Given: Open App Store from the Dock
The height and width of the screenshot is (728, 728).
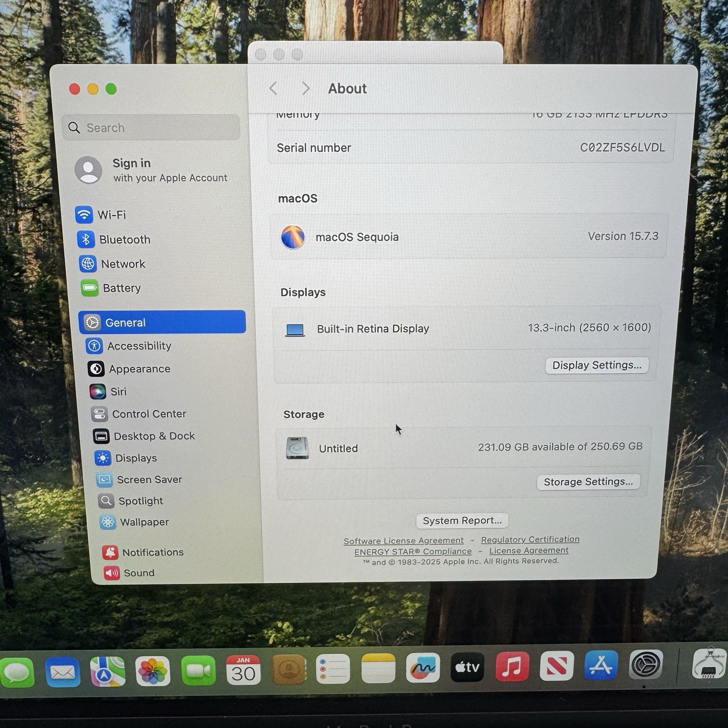Looking at the screenshot, I should (x=601, y=665).
